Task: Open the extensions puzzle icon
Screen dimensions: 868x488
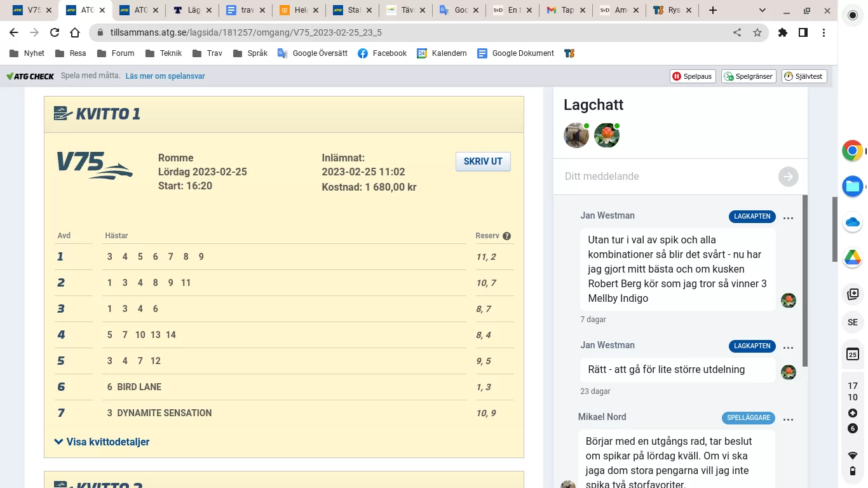Action: pyautogui.click(x=783, y=32)
